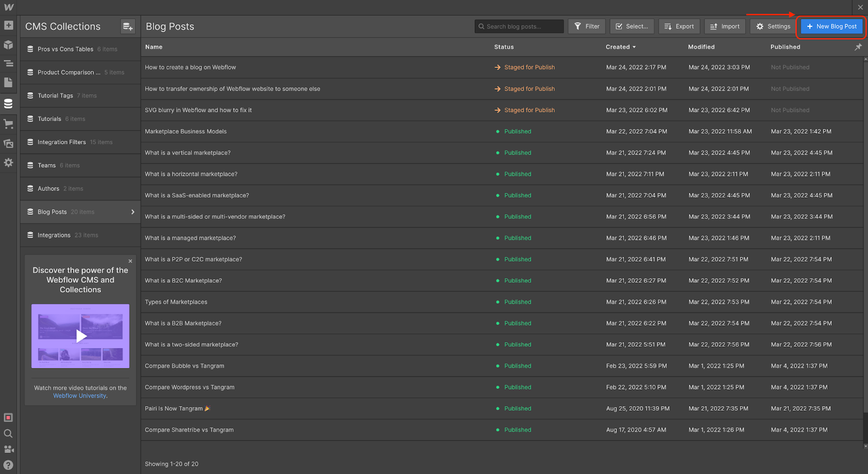Open 'What is a horizontal marketplace?' post
The height and width of the screenshot is (474, 868).
click(x=191, y=174)
